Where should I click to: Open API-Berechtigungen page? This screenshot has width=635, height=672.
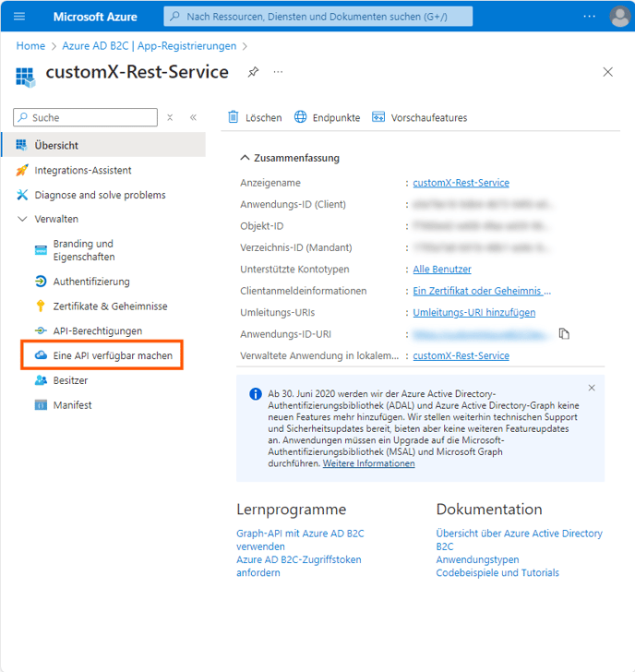[98, 330]
